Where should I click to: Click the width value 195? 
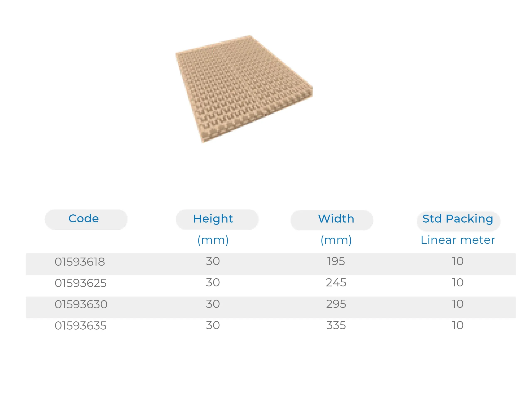point(336,261)
